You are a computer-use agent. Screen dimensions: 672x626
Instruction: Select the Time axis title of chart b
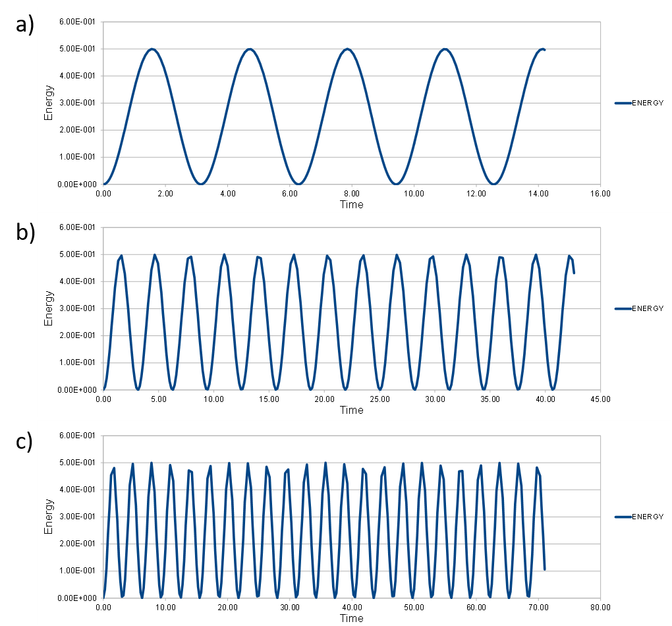point(351,411)
